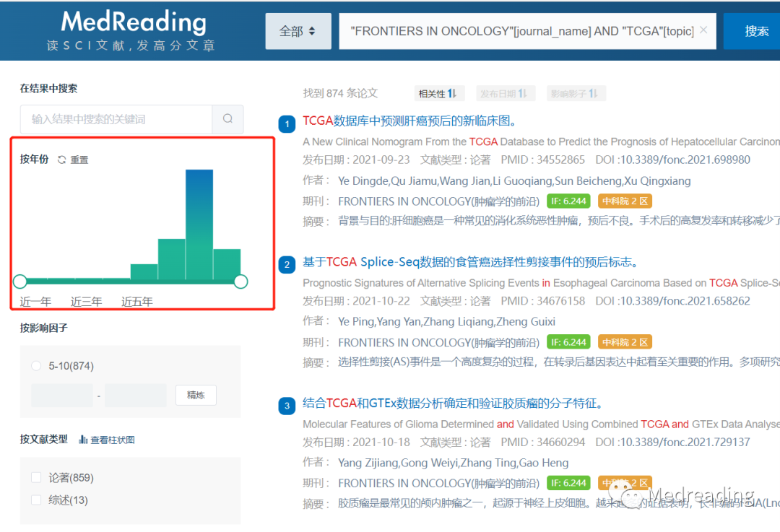
Task: Enable the 综述(13) checkbox
Action: point(36,500)
